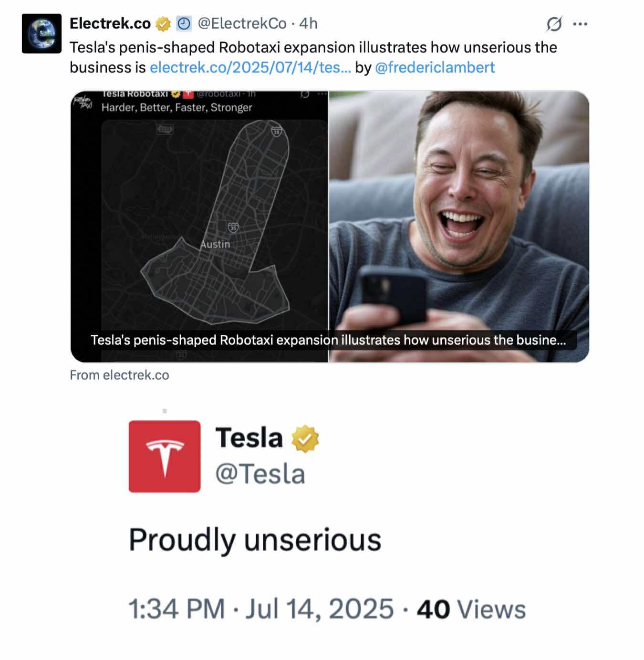Screen dimensions: 644x660
Task: Click the 4h post timestamp
Action: pyautogui.click(x=308, y=23)
